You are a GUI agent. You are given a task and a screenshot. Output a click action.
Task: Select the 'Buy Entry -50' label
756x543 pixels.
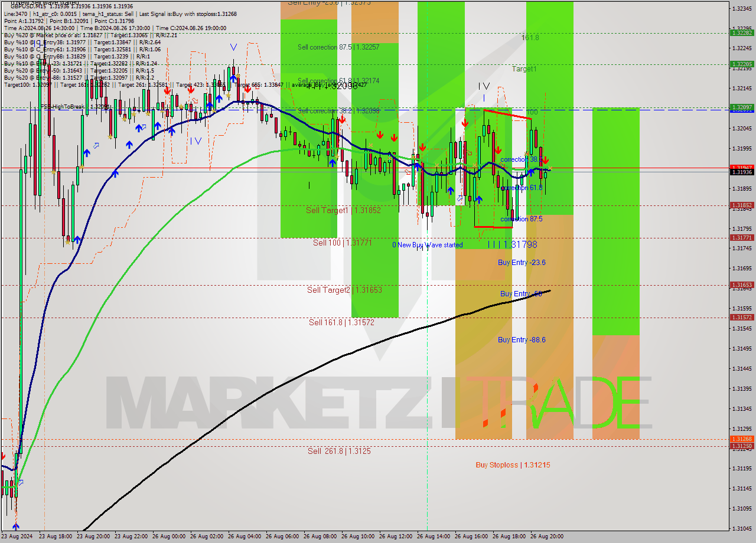pos(521,294)
